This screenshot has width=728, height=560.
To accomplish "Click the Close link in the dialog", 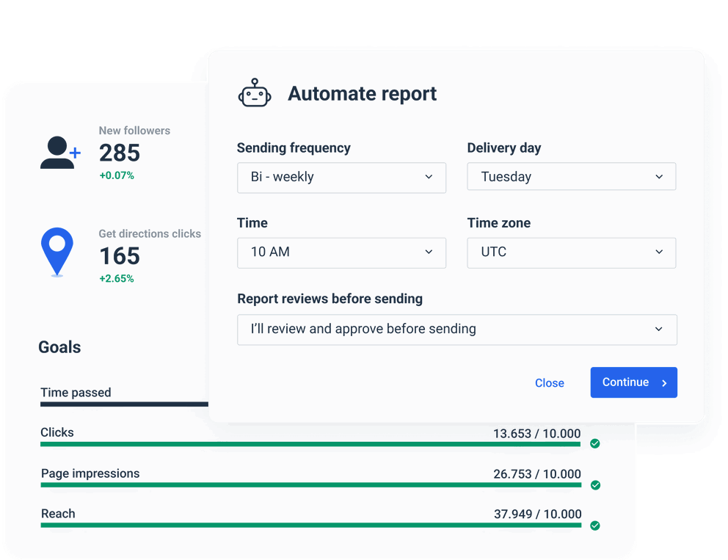I will (x=550, y=382).
